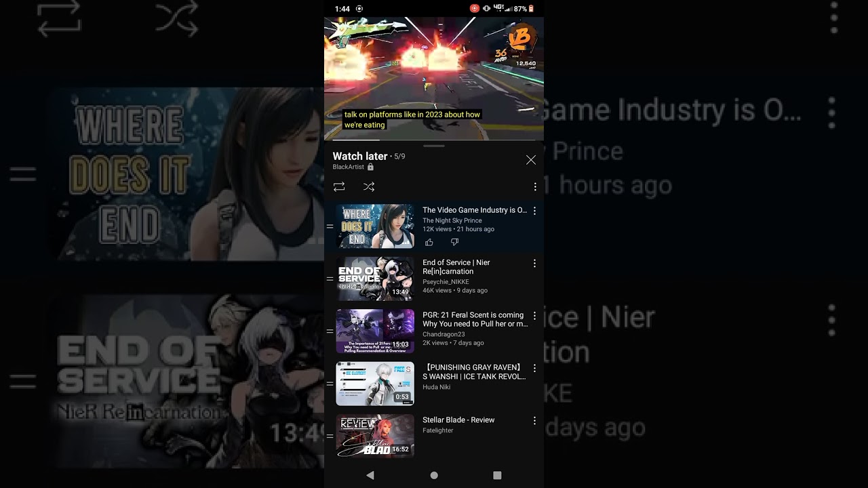Open End of Service Nier thumbnail
Viewport: 868px width, 488px height.
[x=375, y=279]
